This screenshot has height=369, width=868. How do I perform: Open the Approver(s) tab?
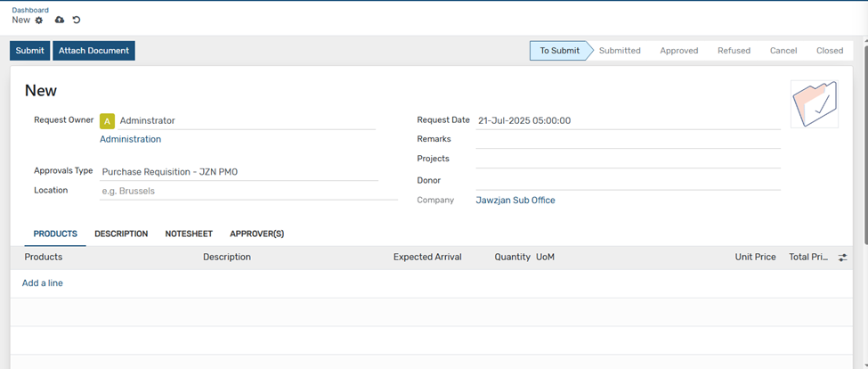tap(257, 234)
